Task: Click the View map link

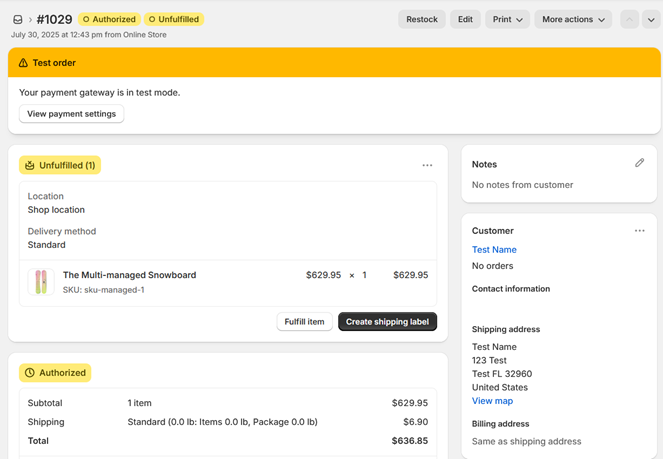Action: point(492,401)
